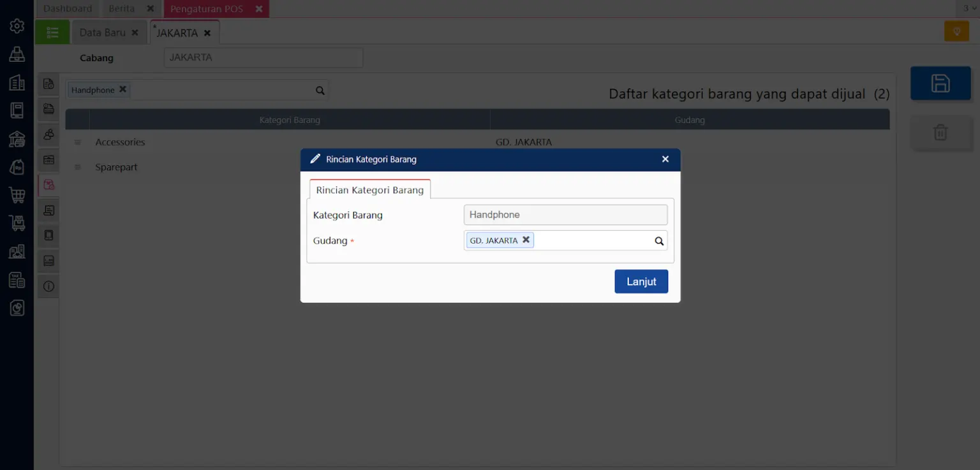The height and width of the screenshot is (470, 980).
Task: Click search icon in category filter box
Action: [320, 91]
